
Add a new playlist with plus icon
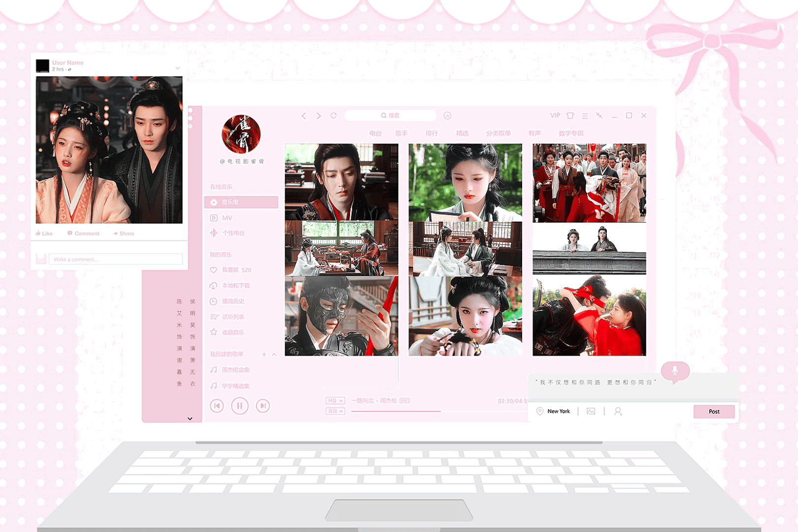(264, 354)
